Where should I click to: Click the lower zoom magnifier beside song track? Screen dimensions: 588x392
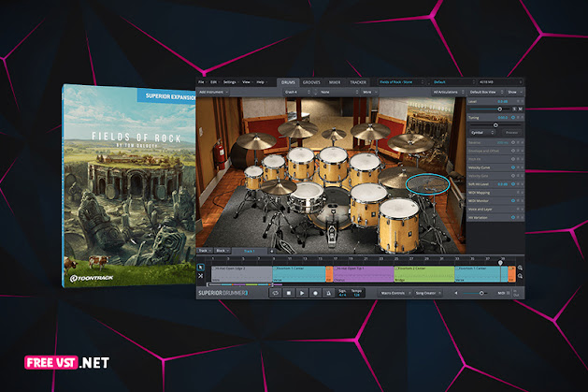520,276
